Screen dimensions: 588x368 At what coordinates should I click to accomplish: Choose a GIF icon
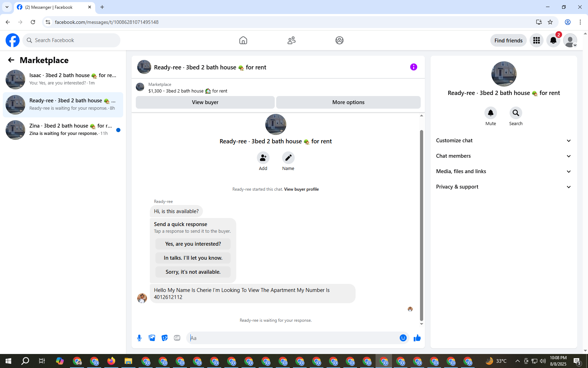pos(177,338)
